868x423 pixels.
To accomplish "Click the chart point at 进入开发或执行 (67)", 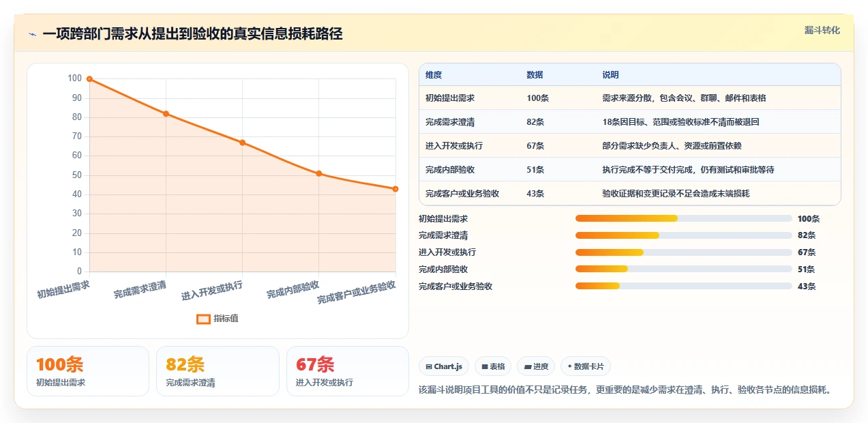I will pyautogui.click(x=242, y=143).
